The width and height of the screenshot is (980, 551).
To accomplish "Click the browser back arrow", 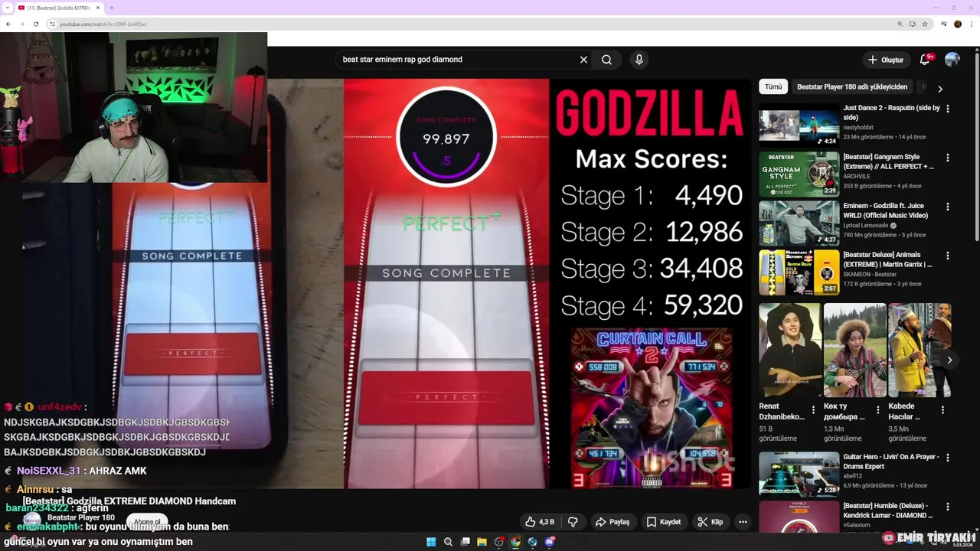I will click(x=8, y=24).
